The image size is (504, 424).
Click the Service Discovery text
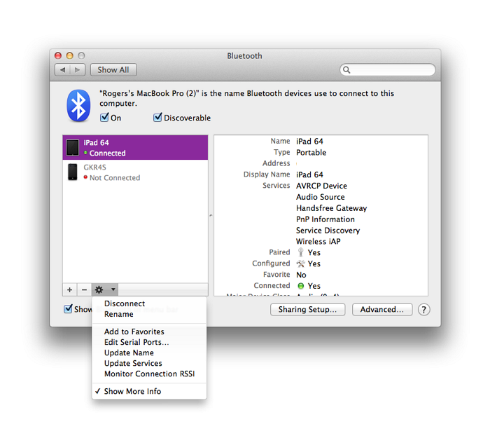point(328,231)
